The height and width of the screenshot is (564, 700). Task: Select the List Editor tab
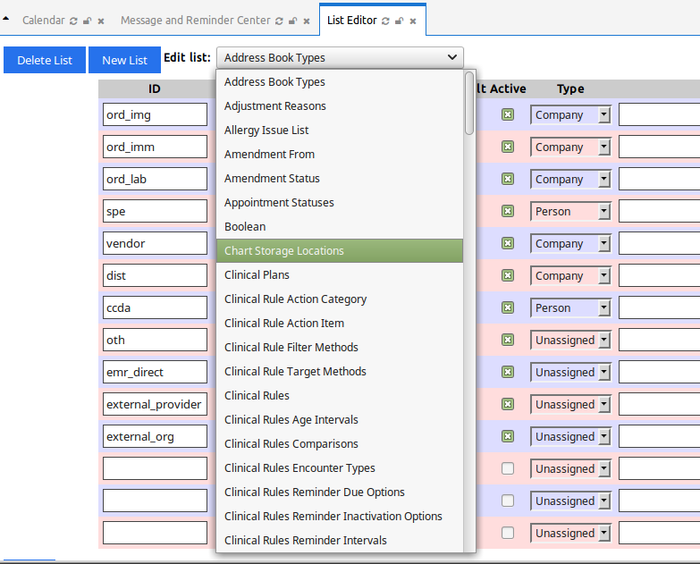tap(352, 20)
